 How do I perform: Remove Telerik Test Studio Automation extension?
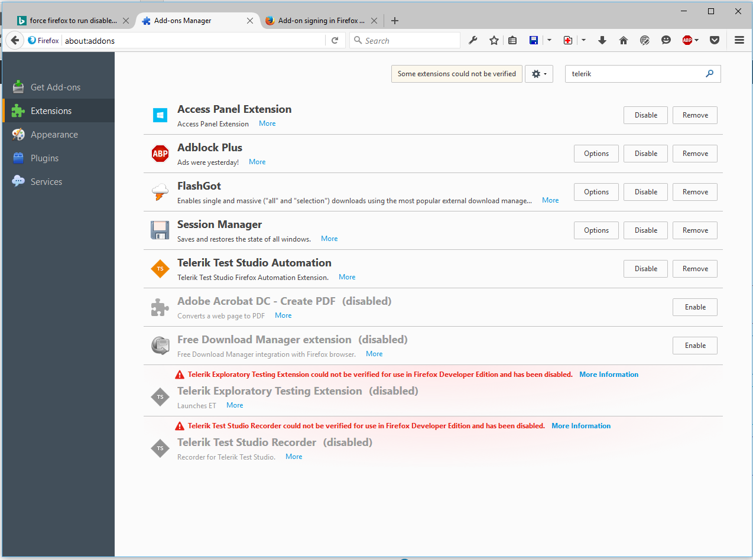[x=694, y=269]
